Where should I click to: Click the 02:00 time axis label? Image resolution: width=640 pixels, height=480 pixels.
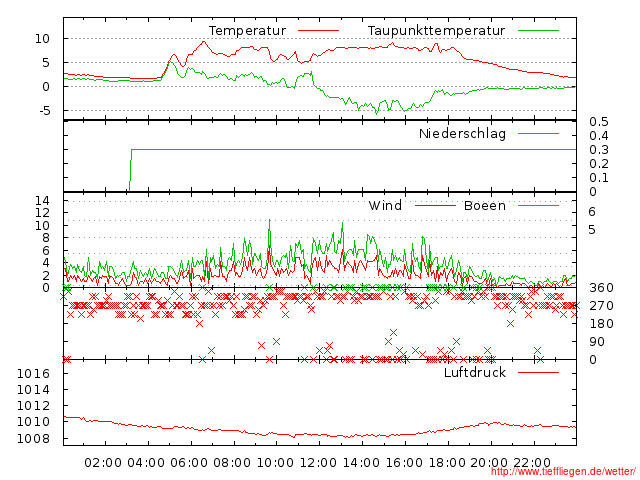pos(103,463)
